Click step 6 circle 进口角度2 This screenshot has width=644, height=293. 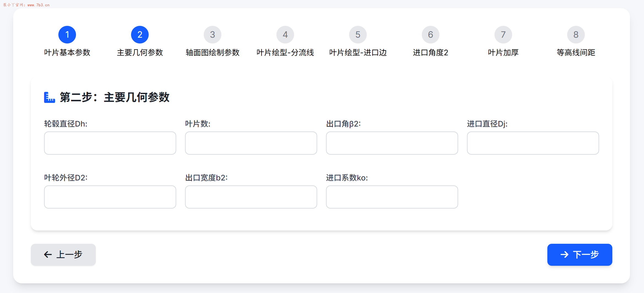click(x=431, y=35)
